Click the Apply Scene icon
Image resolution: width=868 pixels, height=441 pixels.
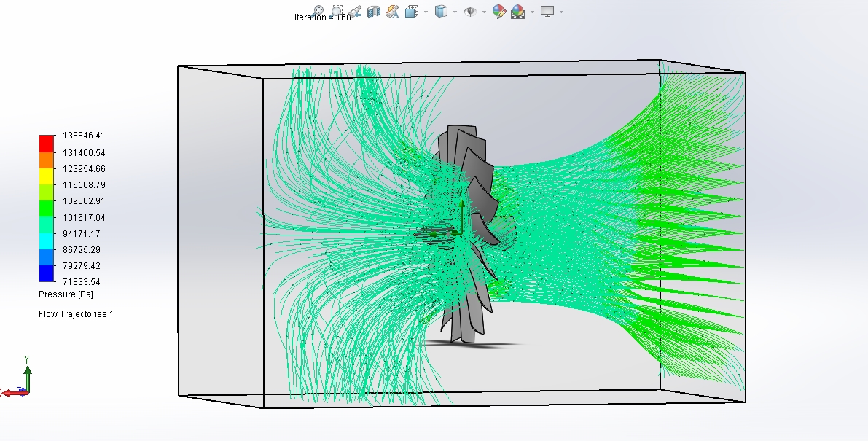[x=518, y=12]
